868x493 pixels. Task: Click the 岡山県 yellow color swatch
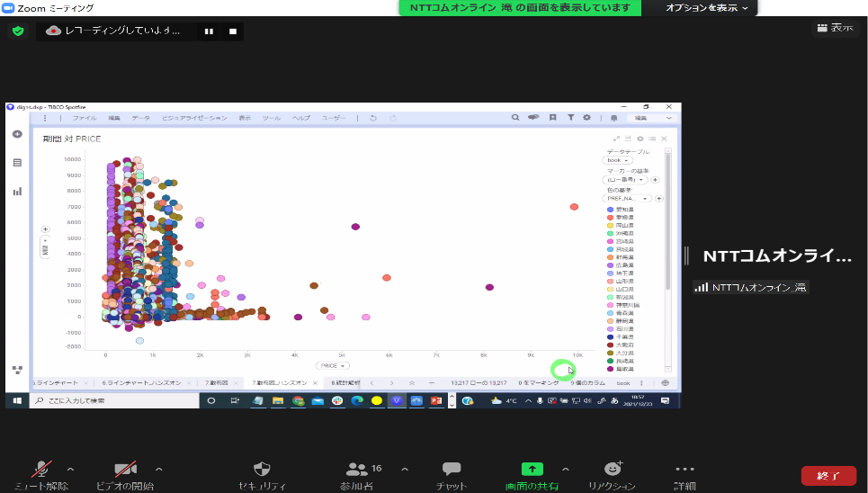pyautogui.click(x=610, y=226)
